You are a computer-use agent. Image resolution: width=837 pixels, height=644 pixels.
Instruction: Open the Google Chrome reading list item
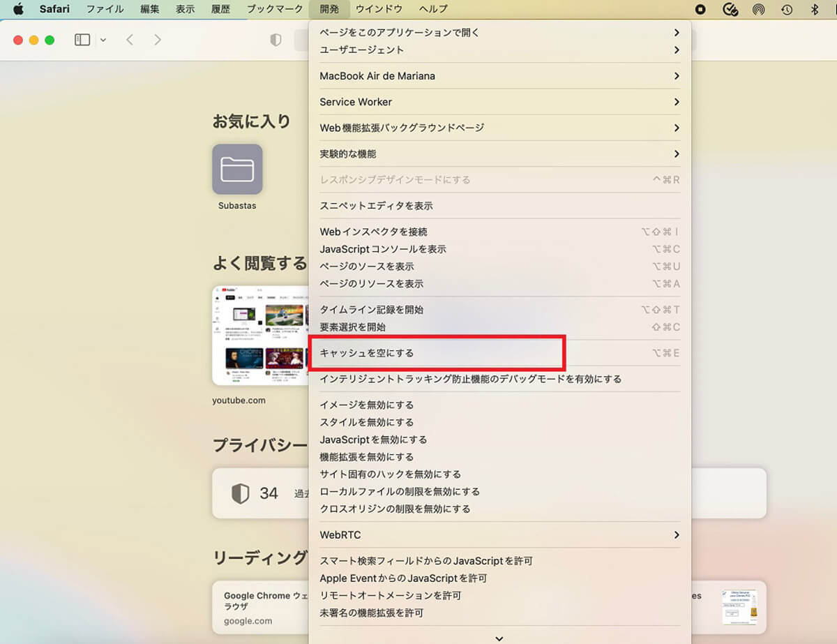261,608
